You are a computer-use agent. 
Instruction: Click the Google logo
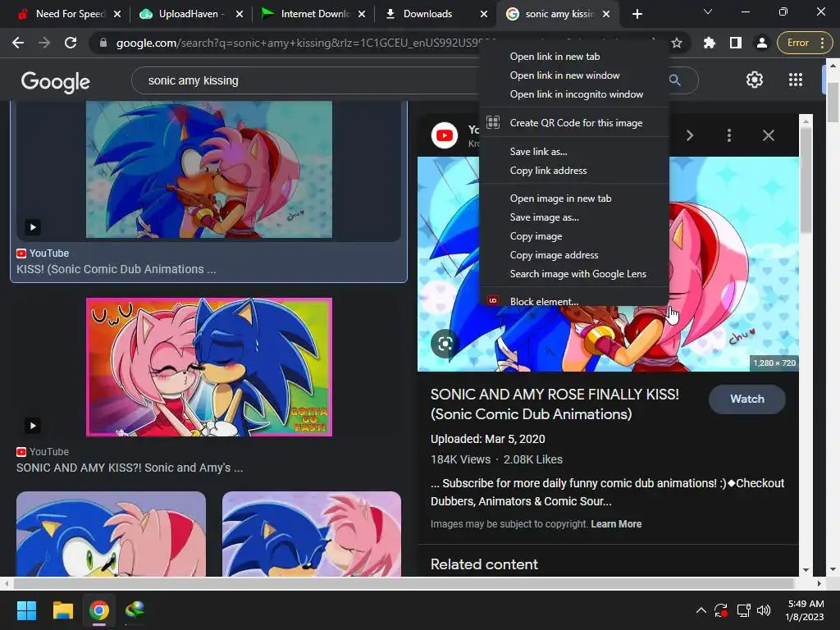pos(55,81)
